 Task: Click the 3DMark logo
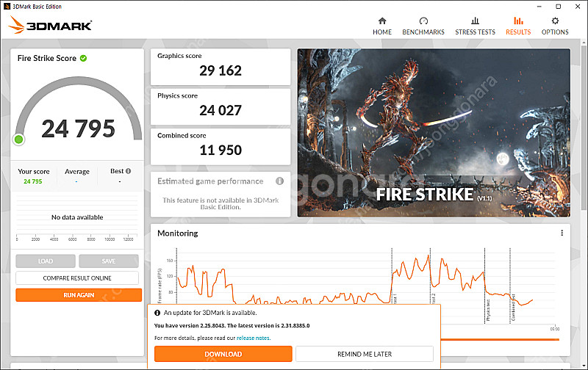50,25
